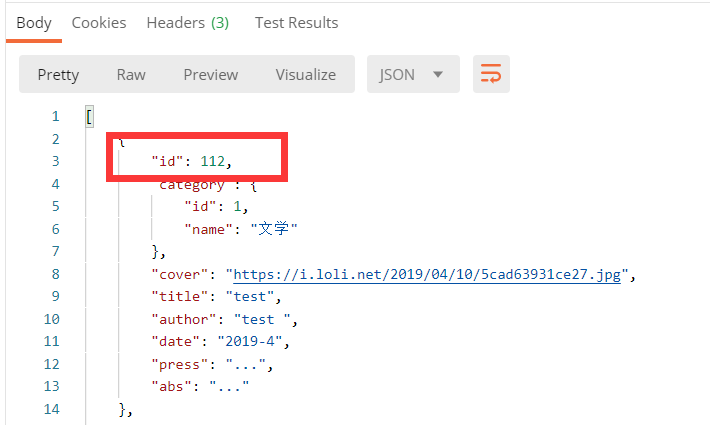Open the Cookies tab
Image resolution: width=710 pixels, height=425 pixels.
point(99,22)
